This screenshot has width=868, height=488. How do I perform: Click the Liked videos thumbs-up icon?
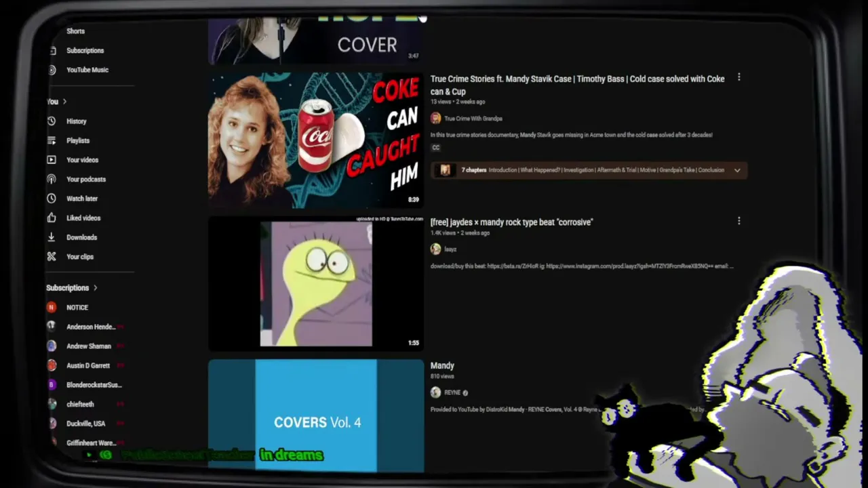click(x=52, y=218)
